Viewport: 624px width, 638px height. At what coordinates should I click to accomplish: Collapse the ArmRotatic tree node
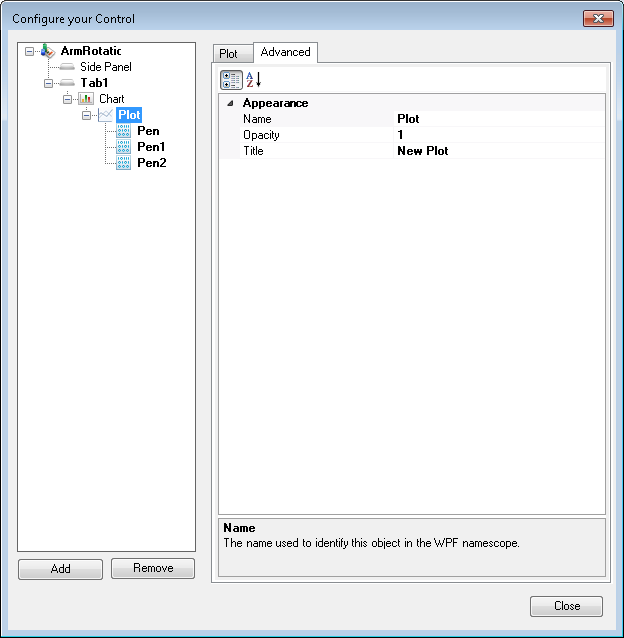pos(30,51)
